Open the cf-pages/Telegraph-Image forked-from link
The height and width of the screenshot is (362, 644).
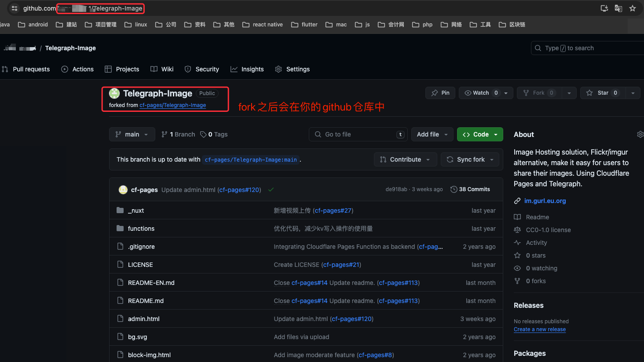(x=173, y=105)
